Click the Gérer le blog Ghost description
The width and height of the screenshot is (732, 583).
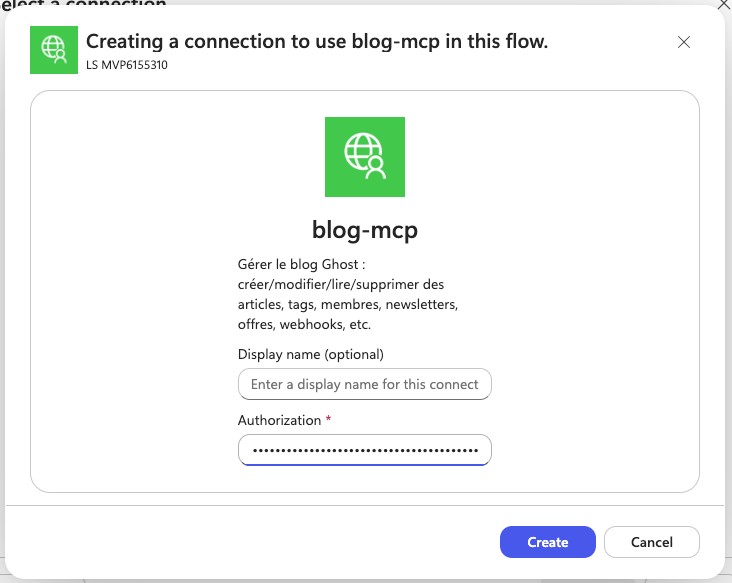coord(348,294)
